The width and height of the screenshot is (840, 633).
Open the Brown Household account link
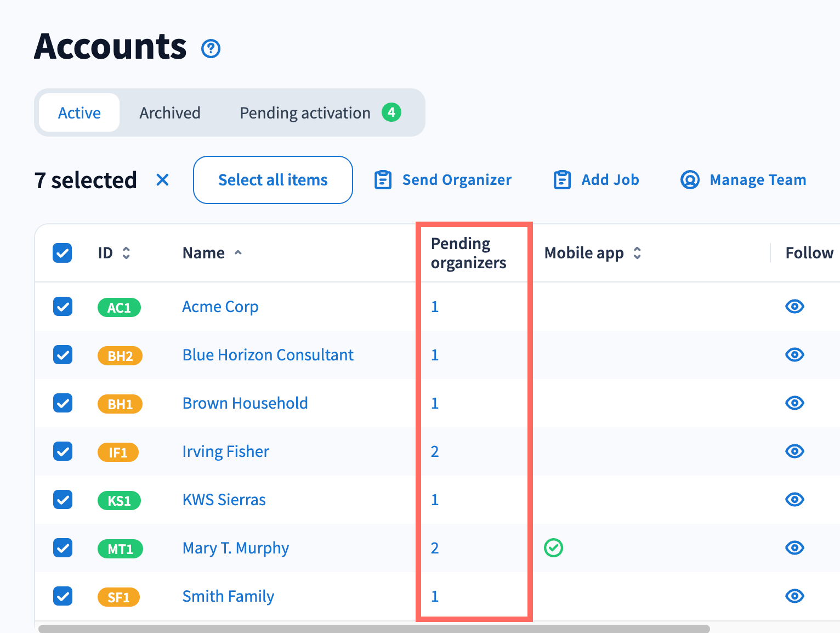coord(245,403)
